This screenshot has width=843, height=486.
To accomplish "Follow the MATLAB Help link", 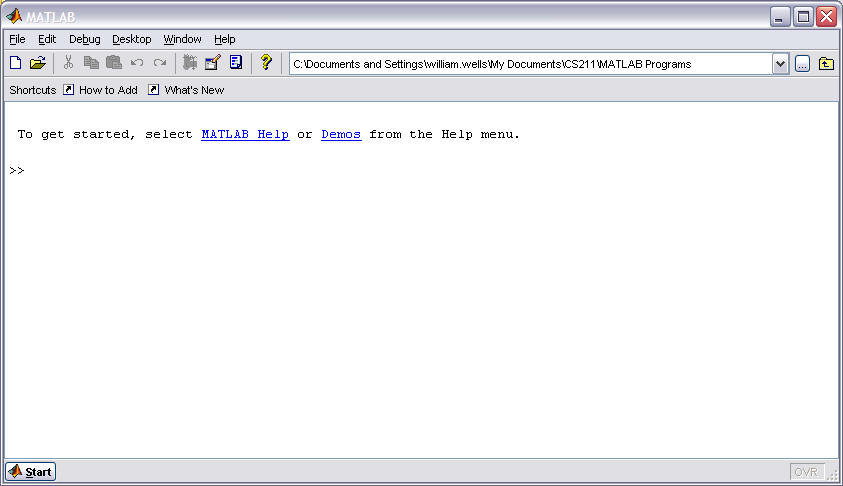I will (x=245, y=134).
